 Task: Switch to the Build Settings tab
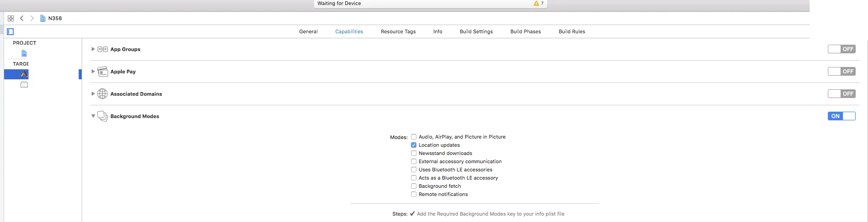[x=476, y=31]
